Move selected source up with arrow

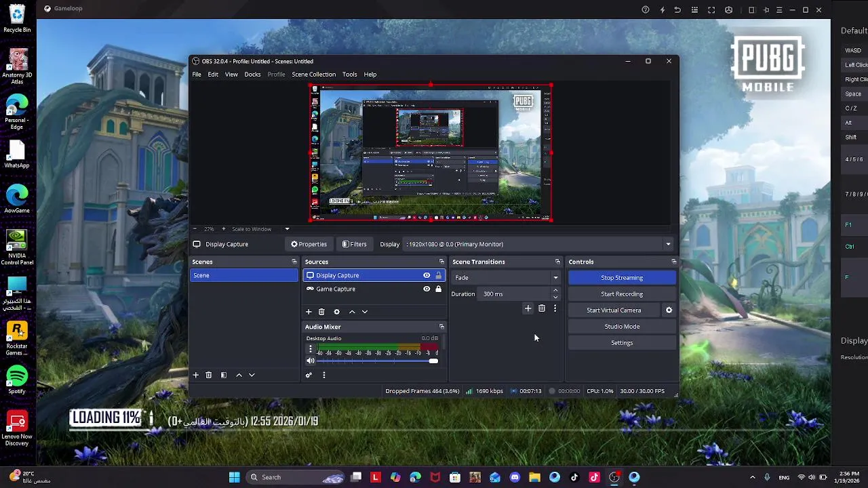[351, 312]
